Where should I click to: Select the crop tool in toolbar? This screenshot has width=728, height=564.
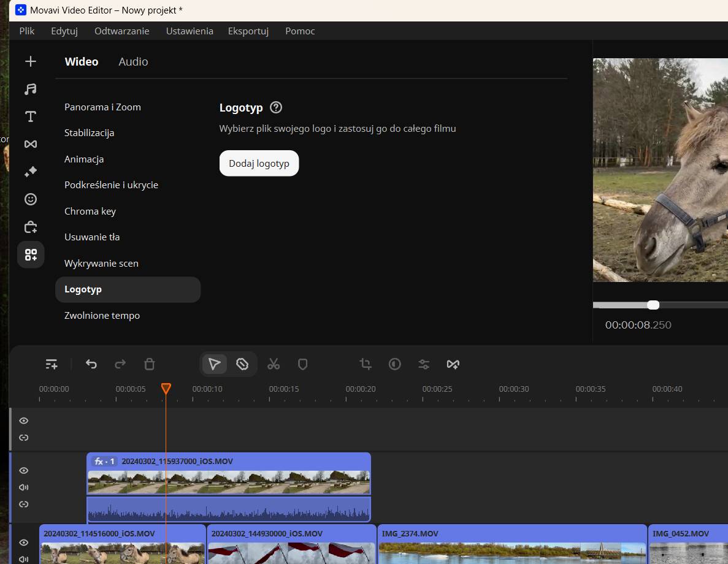click(x=366, y=364)
